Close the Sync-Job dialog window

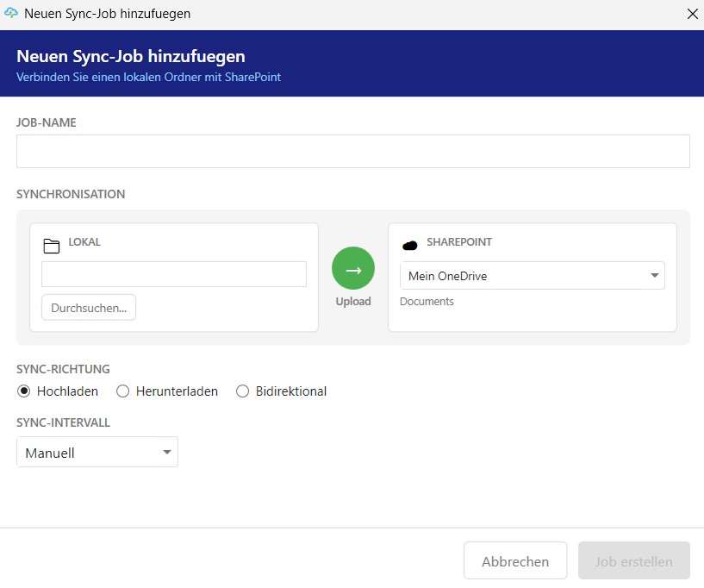(x=691, y=14)
